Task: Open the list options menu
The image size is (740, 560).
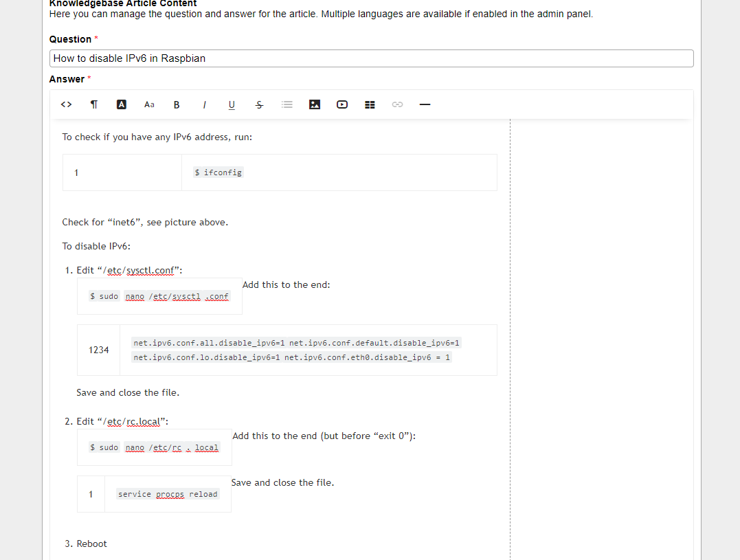Action: (287, 105)
